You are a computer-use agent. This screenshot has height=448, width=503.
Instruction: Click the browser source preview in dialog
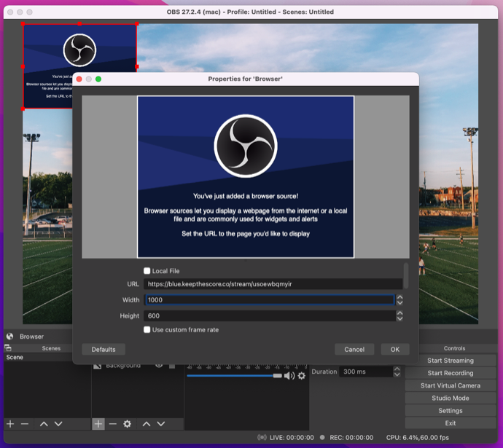click(x=246, y=176)
